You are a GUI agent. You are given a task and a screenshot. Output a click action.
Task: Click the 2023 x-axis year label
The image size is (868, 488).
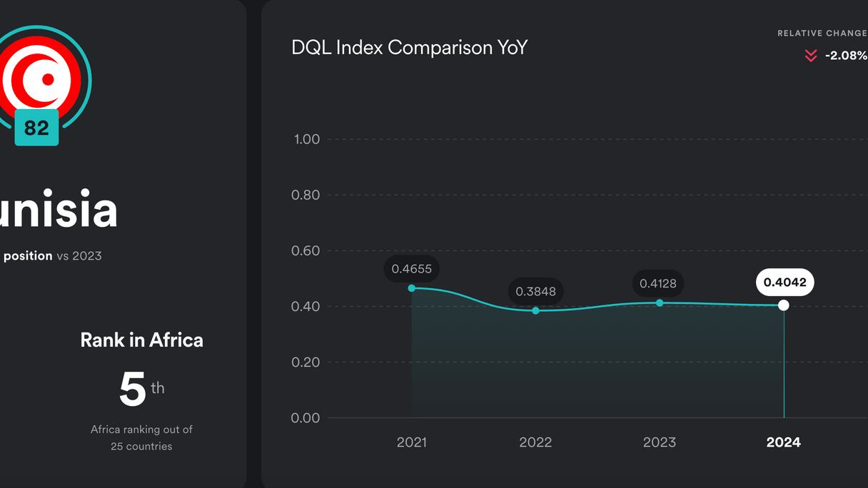[660, 442]
